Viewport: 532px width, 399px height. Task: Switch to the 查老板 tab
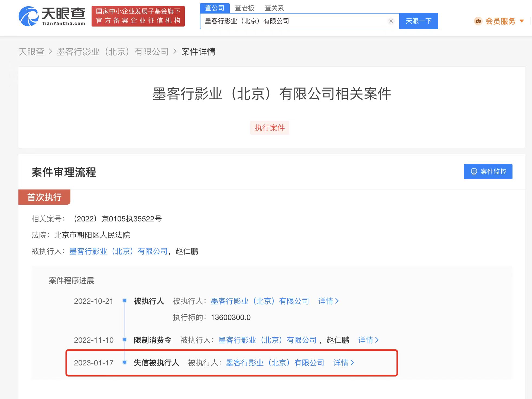245,8
